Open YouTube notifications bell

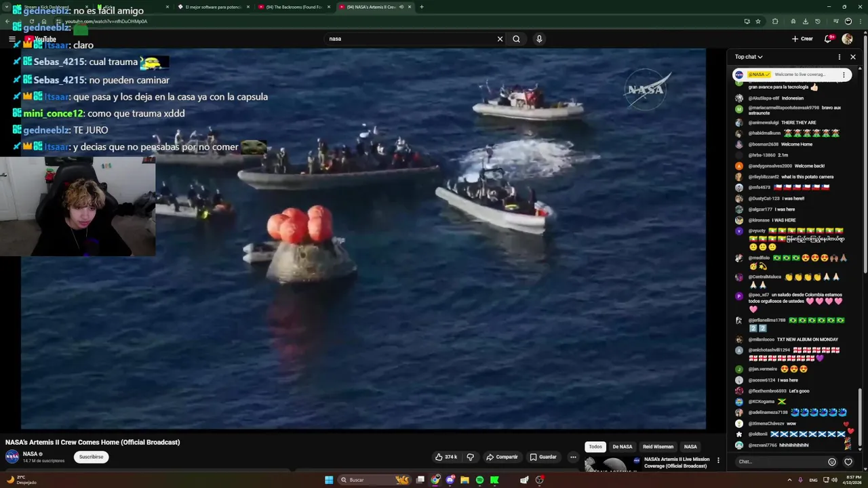coord(828,39)
